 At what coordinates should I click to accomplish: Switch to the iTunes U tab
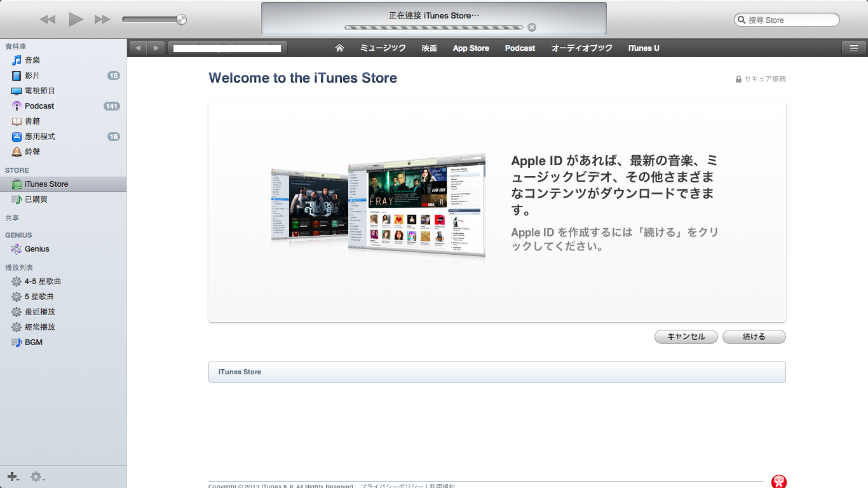click(x=644, y=48)
